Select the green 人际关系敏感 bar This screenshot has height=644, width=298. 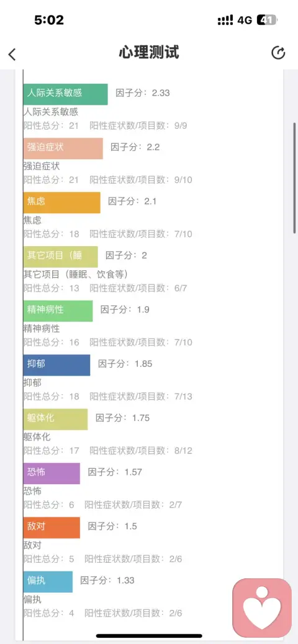point(65,94)
